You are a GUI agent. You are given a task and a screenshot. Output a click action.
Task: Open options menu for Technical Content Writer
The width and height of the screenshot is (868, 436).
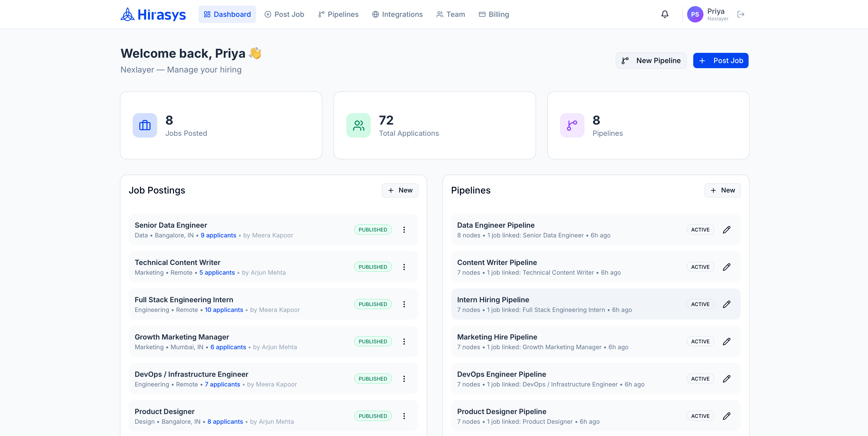click(404, 267)
